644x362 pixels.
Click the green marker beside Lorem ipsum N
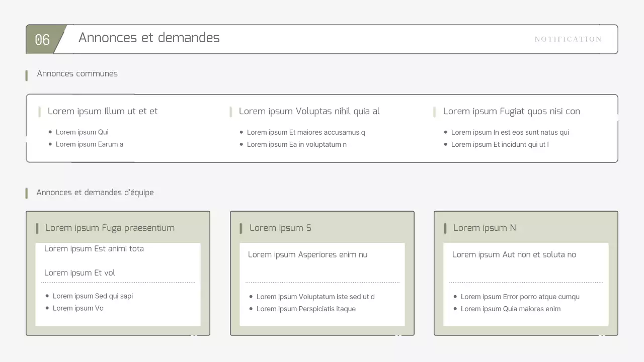(445, 228)
